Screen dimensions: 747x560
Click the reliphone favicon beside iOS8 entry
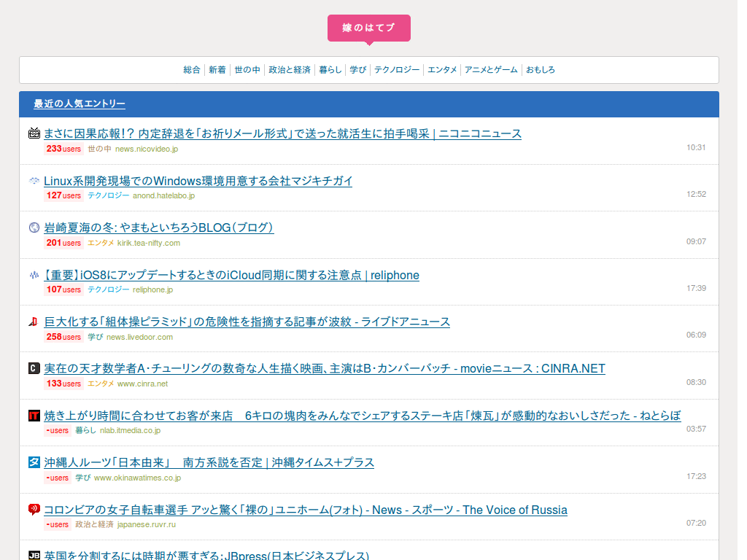click(x=34, y=275)
